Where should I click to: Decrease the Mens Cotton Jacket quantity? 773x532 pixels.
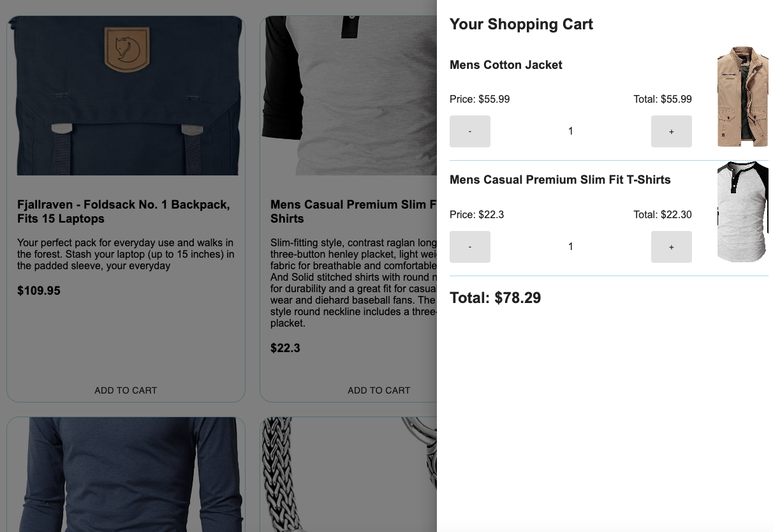pos(469,131)
